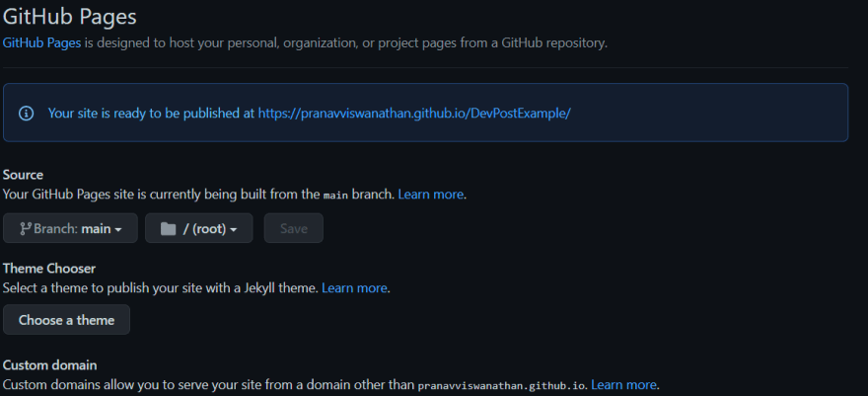Screen dimensions: 868x396
Task: Click the folder icon on the root button
Action: (169, 229)
